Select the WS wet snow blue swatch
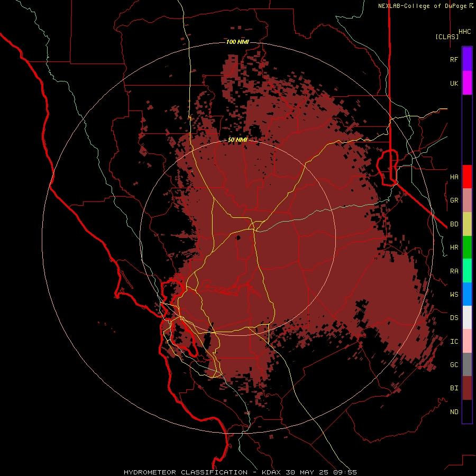Image resolution: width=476 pixels, height=476 pixels. [x=467, y=294]
